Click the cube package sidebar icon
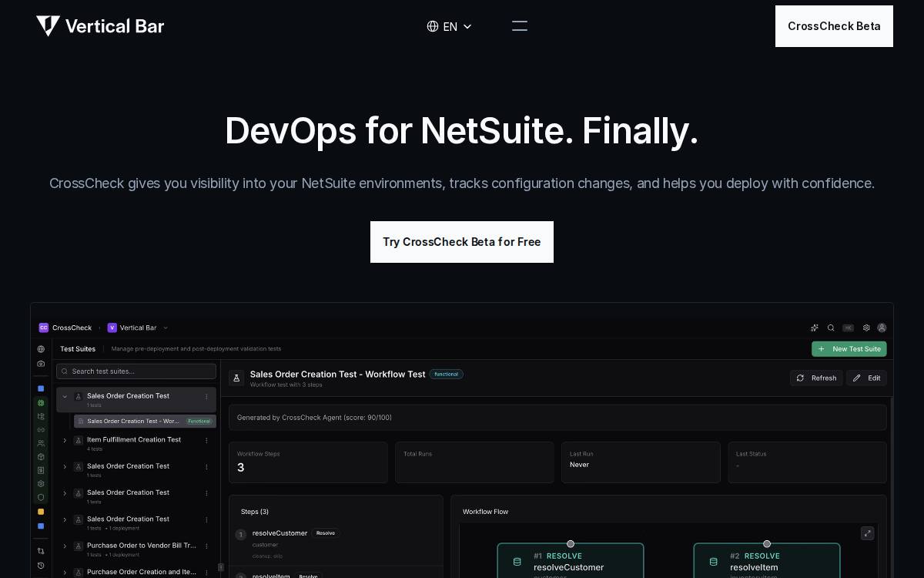This screenshot has width=924, height=578. (x=41, y=457)
